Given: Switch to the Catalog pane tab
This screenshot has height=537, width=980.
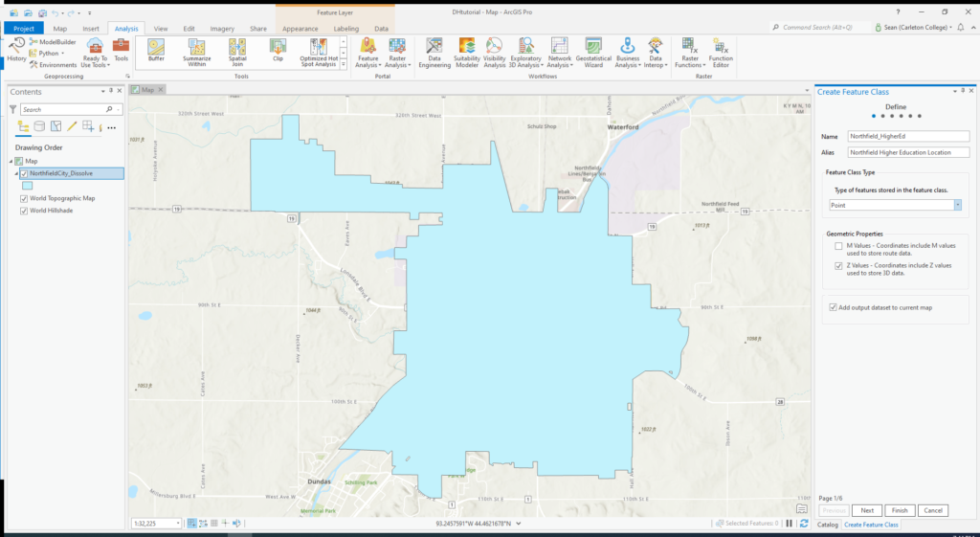Looking at the screenshot, I should tap(828, 525).
